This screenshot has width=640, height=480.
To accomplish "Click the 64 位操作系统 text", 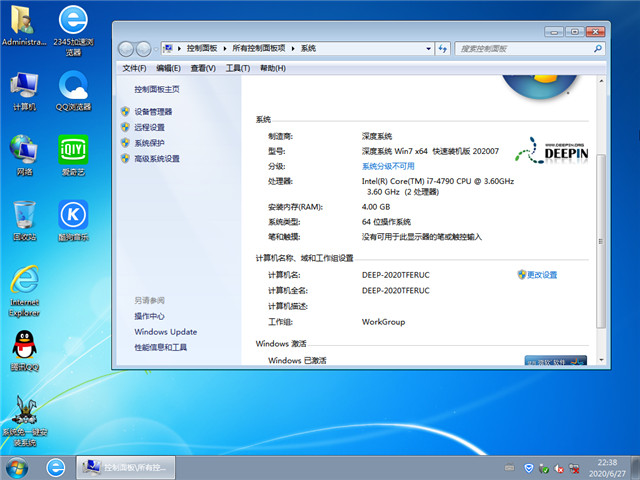I will click(x=386, y=222).
